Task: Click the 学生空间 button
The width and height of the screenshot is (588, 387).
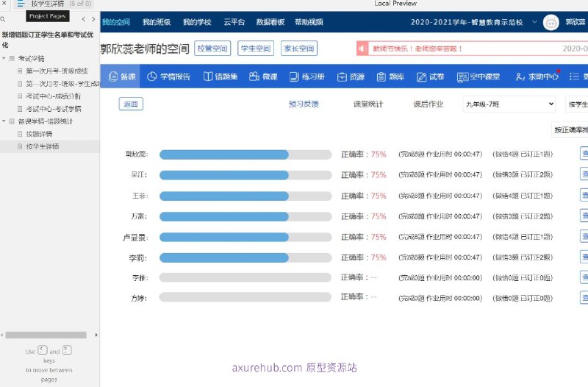Action: pos(256,49)
